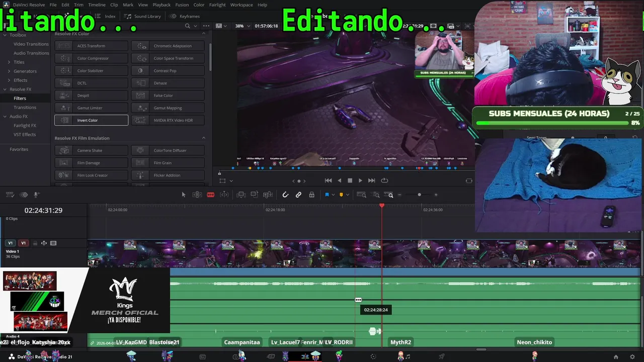
Task: Select the Invert Color filter
Action: (91, 120)
